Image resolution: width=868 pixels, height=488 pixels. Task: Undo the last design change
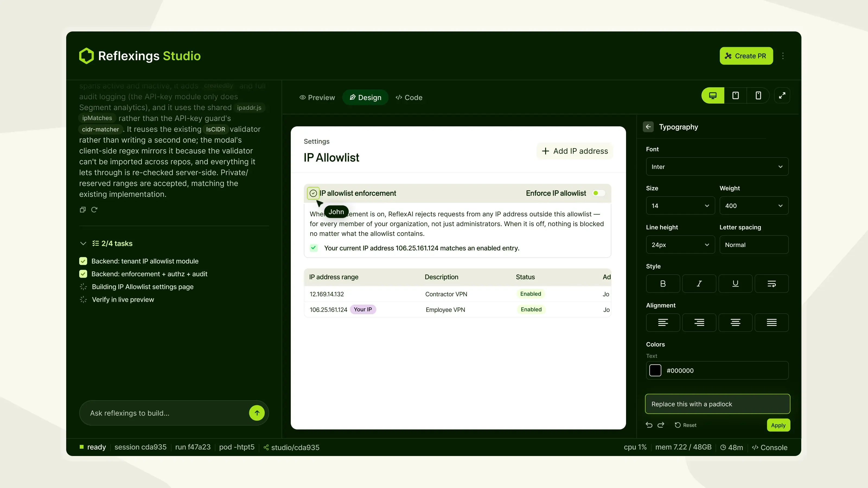pos(649,425)
